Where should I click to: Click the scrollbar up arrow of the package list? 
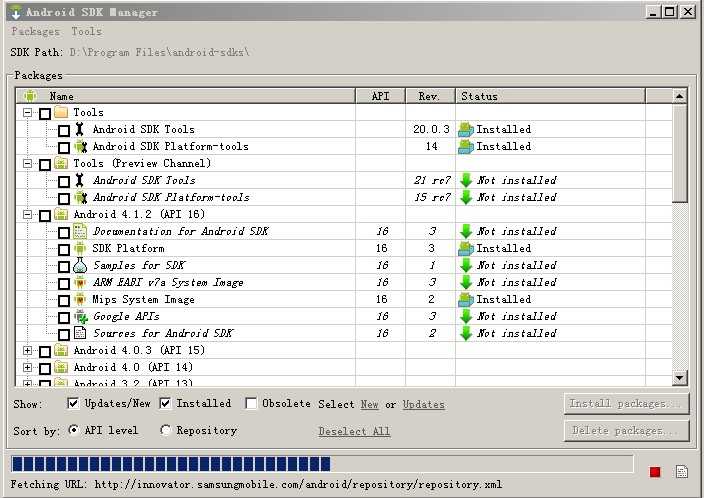point(679,96)
